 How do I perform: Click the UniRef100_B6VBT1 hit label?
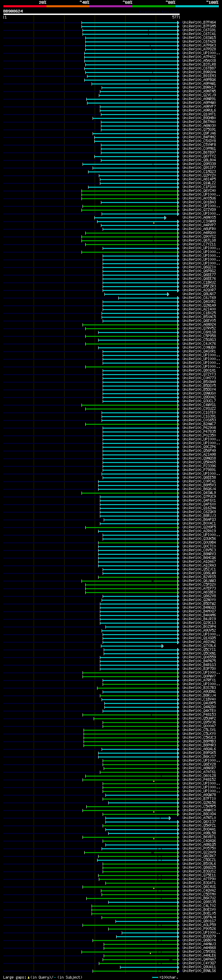point(199,837)
